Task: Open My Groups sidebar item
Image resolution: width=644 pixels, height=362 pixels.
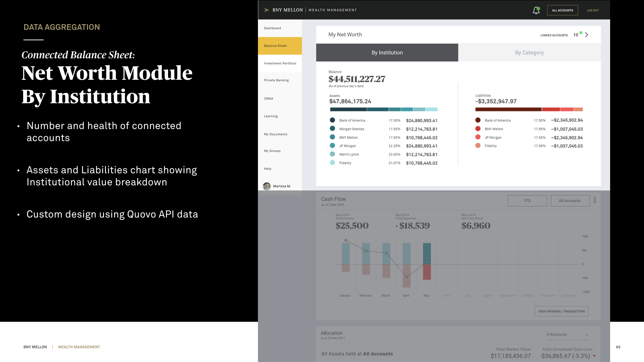Action: click(272, 151)
